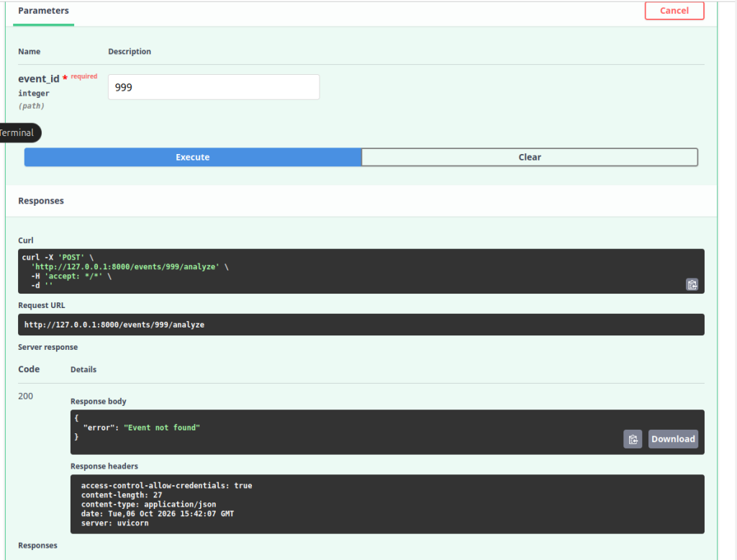Select the access-control-allow-credentials header line

166,485
